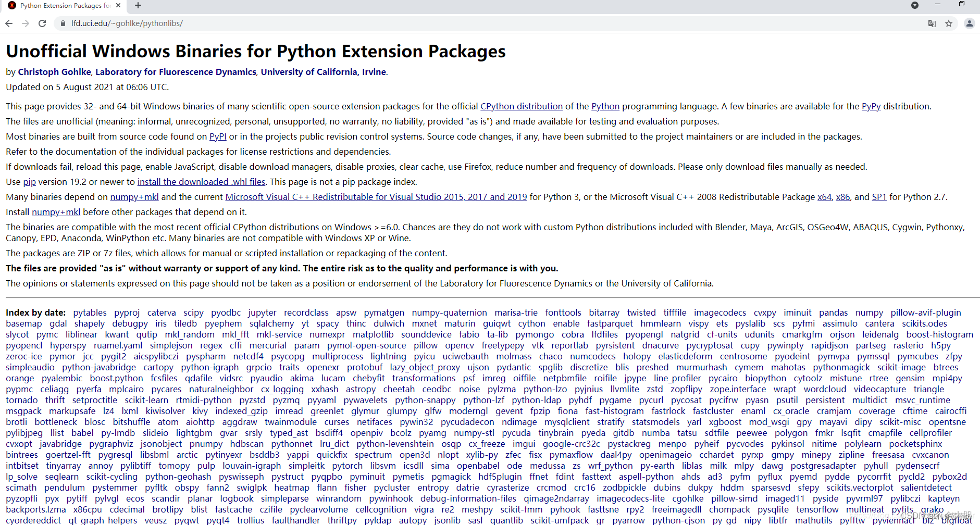
Task: Go forward using the forward arrow
Action: [26, 23]
